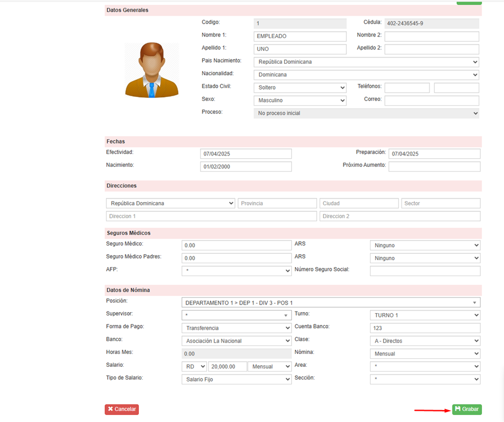Expand the Nacionalidad dropdown
The image size is (504, 422).
366,75
